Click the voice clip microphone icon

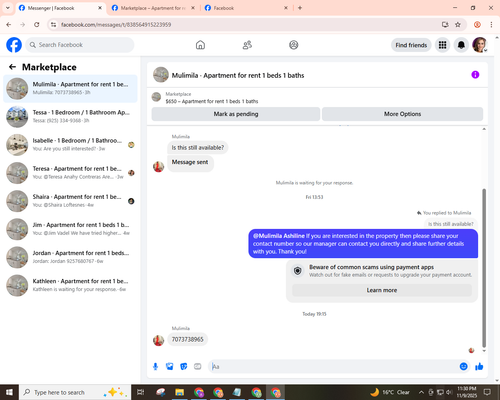[x=155, y=367]
